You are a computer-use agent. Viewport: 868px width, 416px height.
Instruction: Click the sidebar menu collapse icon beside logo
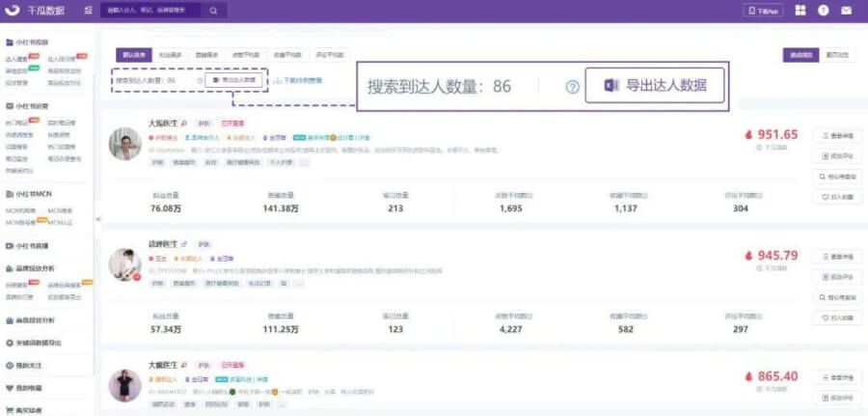[x=89, y=11]
